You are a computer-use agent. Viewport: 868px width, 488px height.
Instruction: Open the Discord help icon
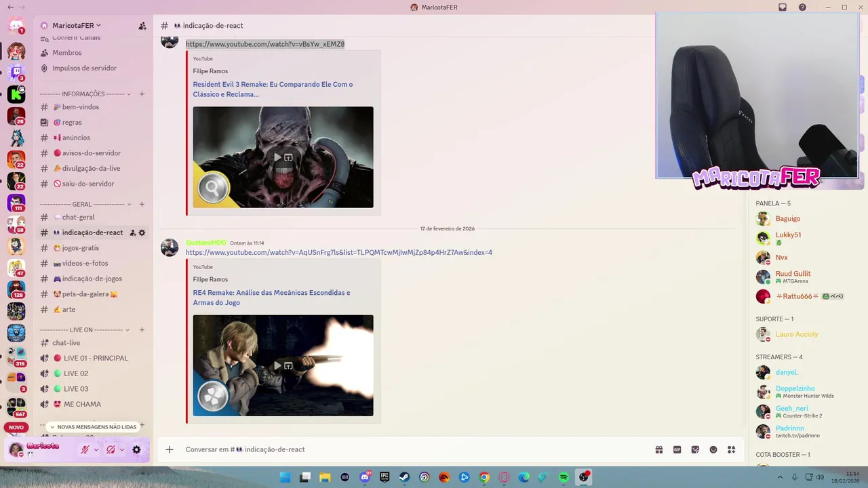[x=803, y=7]
